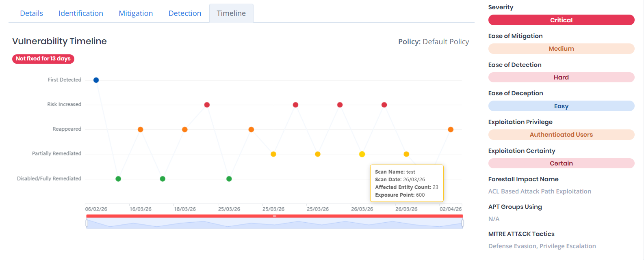Click Defense Evasion, Privilege Escalation tactics

542,246
